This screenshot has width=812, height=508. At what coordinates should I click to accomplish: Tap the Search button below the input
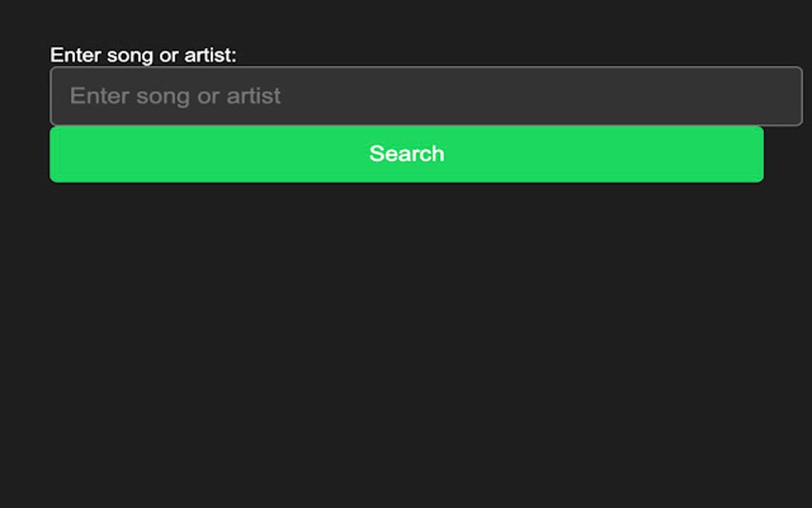[x=406, y=154]
